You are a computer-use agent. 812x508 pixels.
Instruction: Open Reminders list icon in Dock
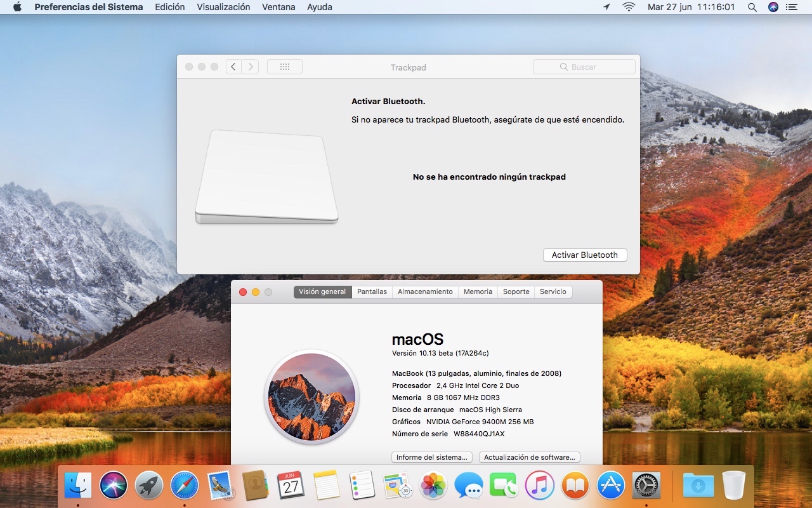(362, 486)
